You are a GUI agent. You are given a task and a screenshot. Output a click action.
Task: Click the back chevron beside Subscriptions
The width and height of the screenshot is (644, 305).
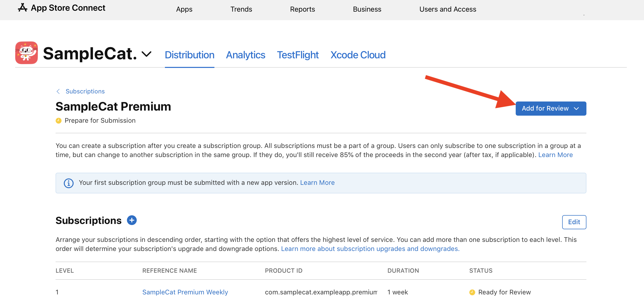[x=58, y=91]
